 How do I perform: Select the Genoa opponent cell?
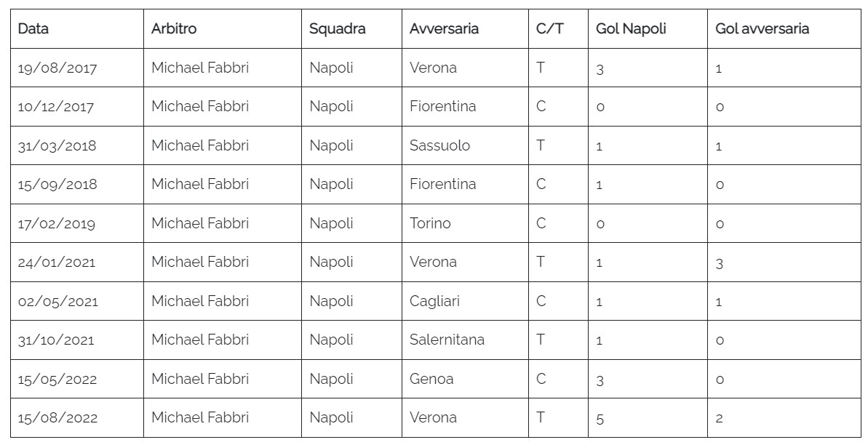click(431, 379)
